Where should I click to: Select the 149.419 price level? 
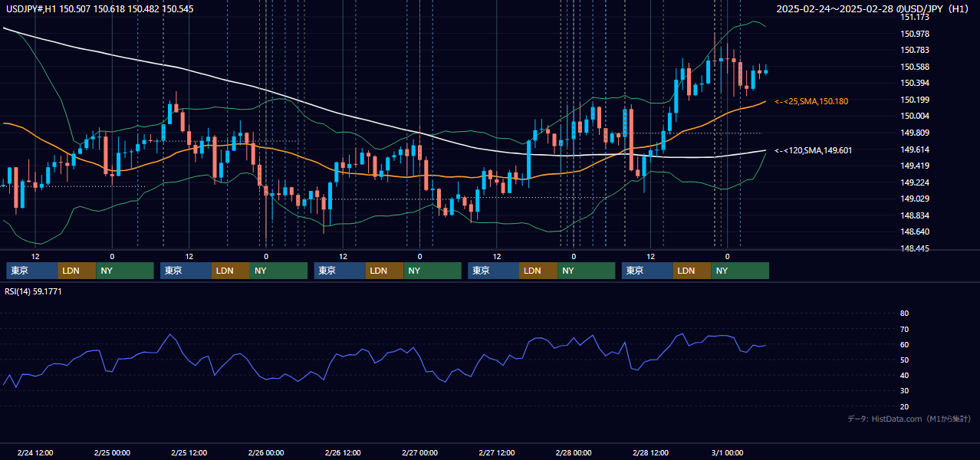click(x=915, y=166)
